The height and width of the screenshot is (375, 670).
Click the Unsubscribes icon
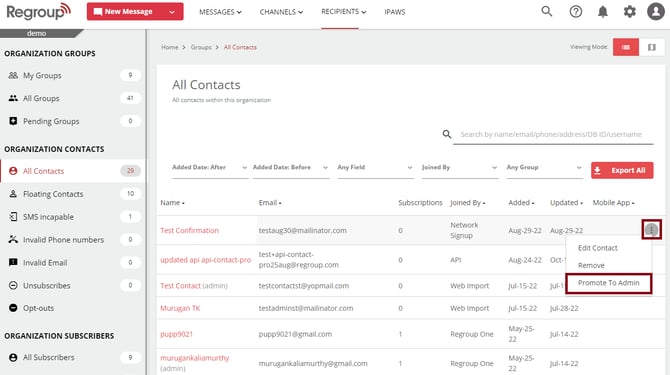tap(13, 285)
